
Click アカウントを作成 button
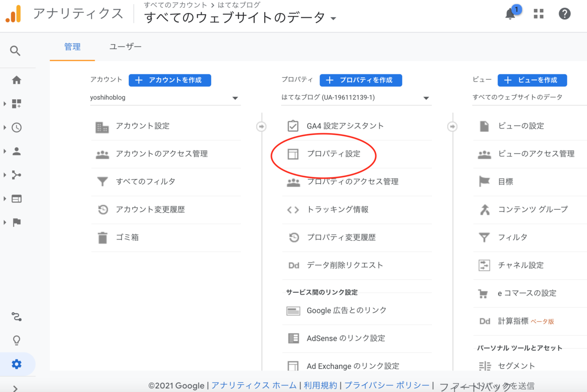pyautogui.click(x=170, y=80)
